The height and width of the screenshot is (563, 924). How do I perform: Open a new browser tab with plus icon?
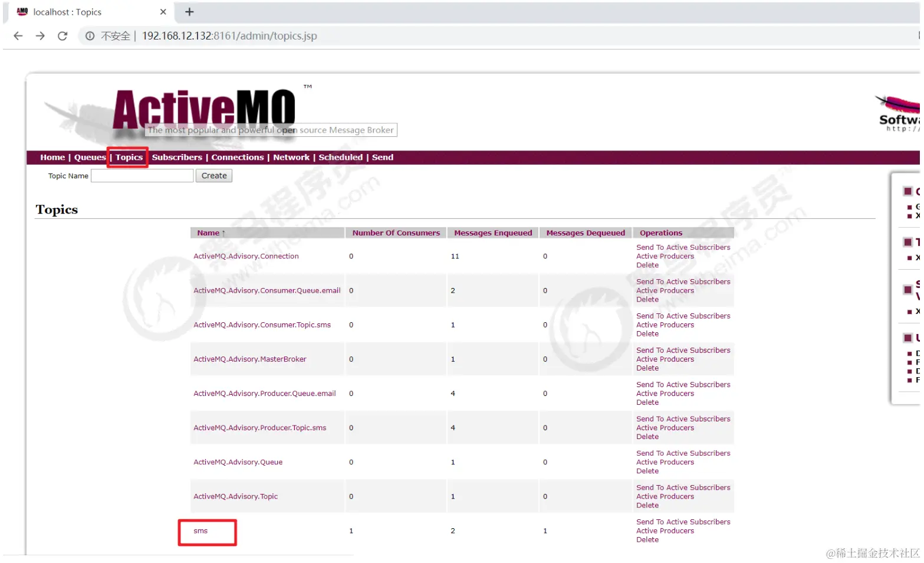[x=189, y=12]
